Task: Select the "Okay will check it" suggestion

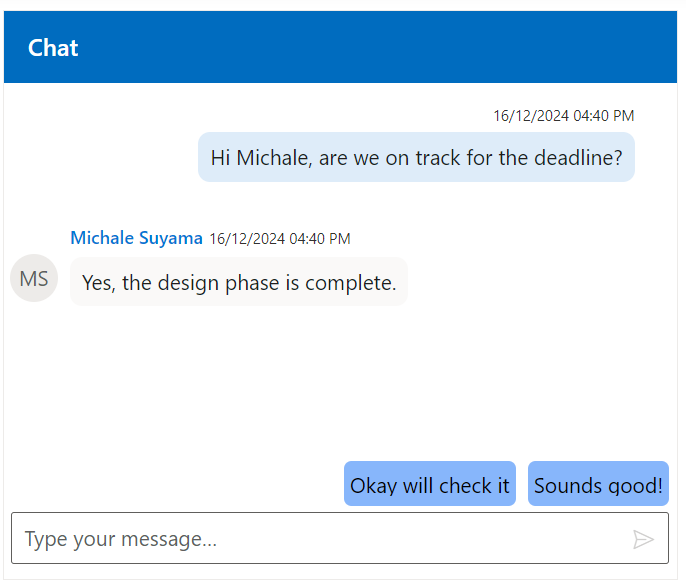Action: 430,485
